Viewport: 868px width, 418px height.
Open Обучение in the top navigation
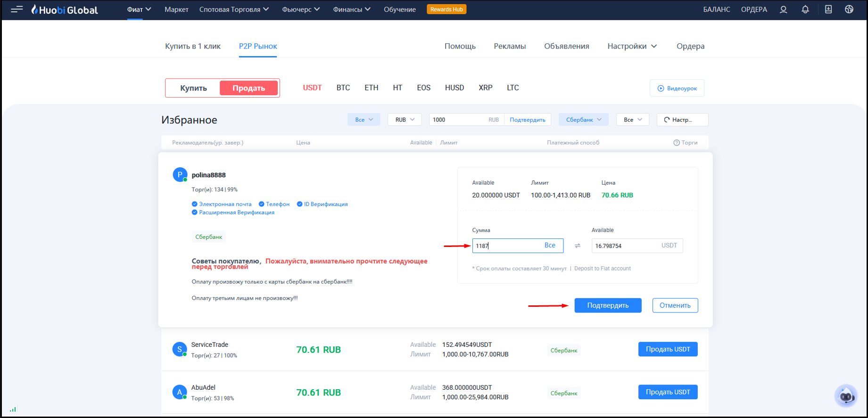click(400, 9)
